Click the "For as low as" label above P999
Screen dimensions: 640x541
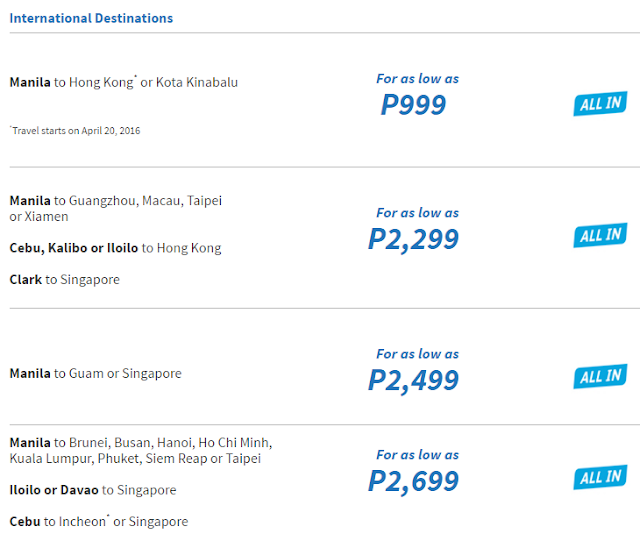point(417,79)
